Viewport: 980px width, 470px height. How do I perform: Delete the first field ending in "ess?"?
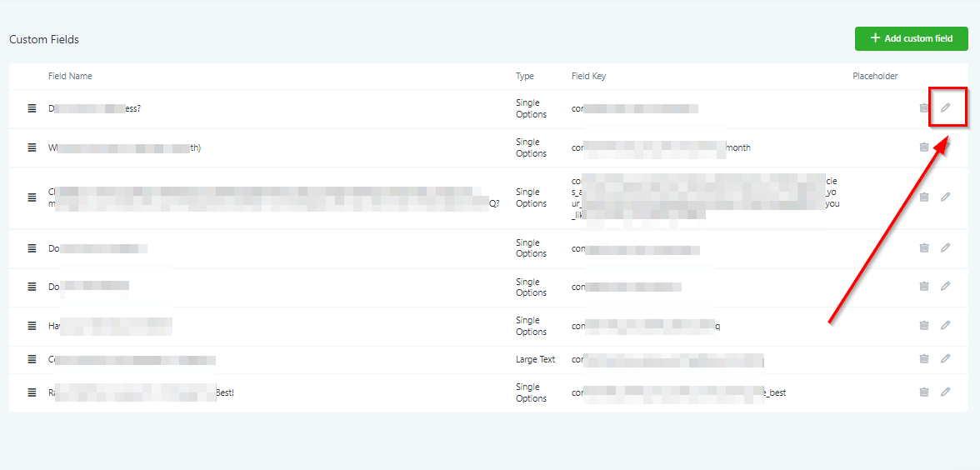tap(923, 107)
